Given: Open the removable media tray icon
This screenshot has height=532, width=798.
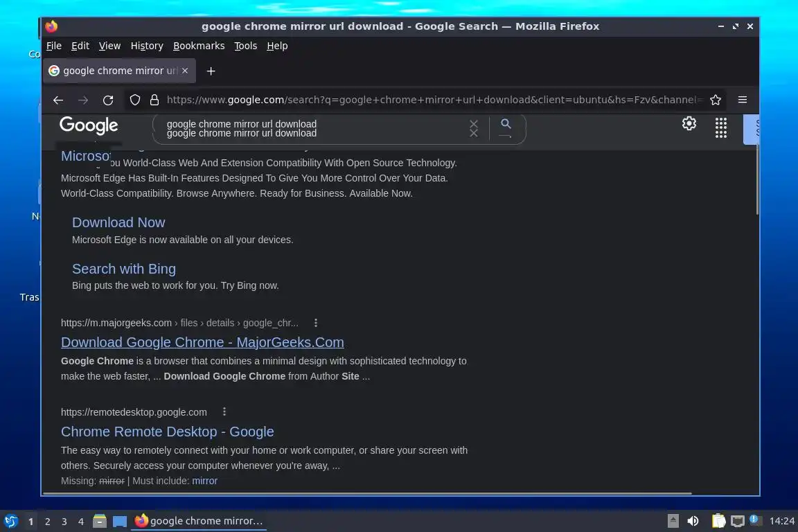Looking at the screenshot, I should tap(673, 521).
